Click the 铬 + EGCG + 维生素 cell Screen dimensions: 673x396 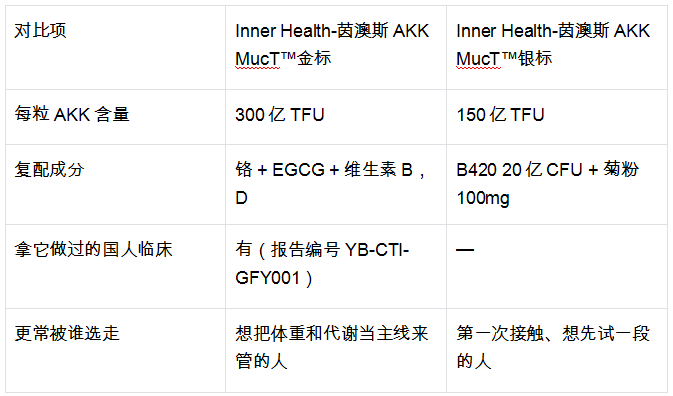pyautogui.click(x=336, y=184)
